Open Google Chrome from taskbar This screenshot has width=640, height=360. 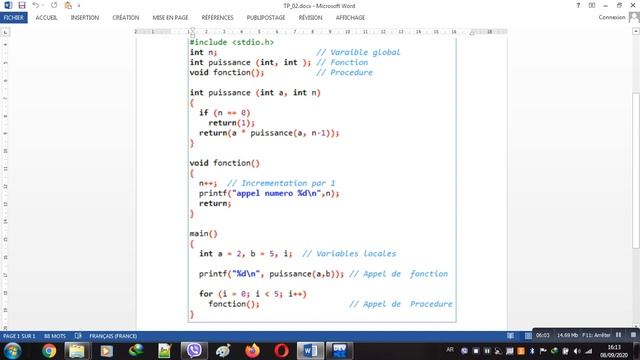point(49,351)
